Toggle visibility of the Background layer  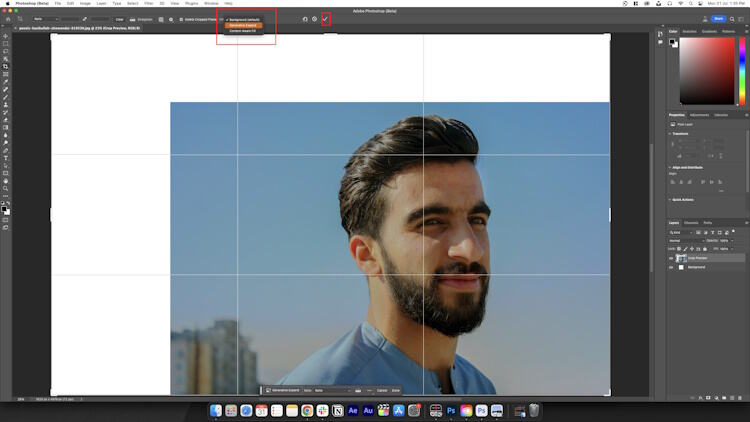[x=671, y=268]
